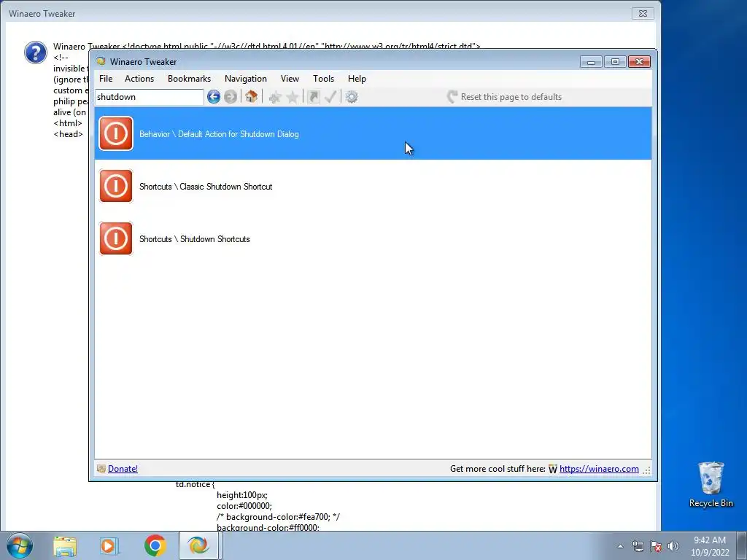Click the Winaero W logo in status bar

tap(553, 469)
